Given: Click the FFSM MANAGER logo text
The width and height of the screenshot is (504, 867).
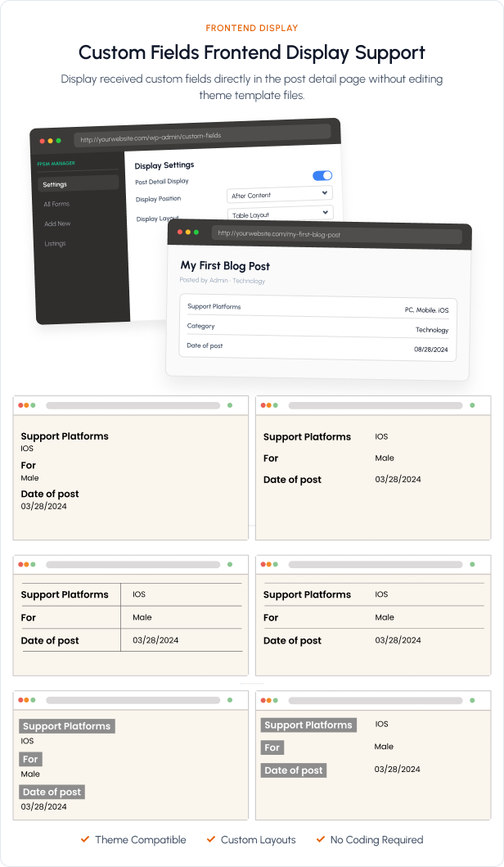Looking at the screenshot, I should pos(56,164).
